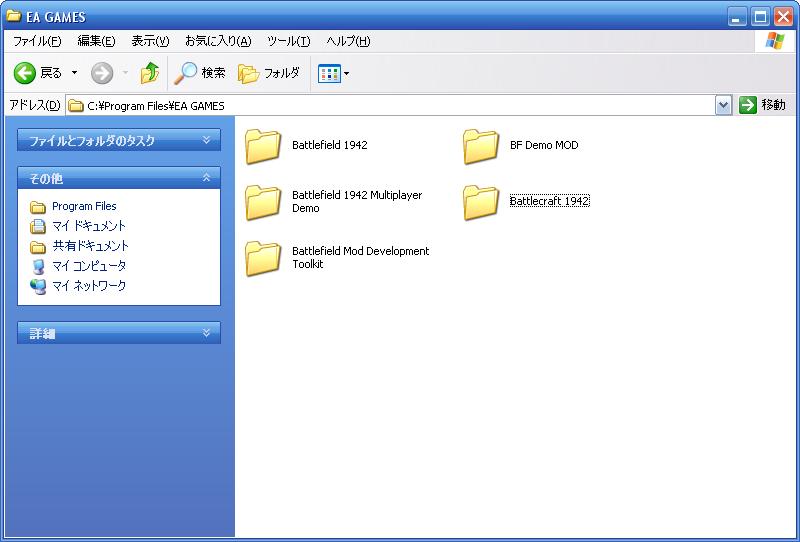
Task: Click the 移動 Go button
Action: coord(762,105)
